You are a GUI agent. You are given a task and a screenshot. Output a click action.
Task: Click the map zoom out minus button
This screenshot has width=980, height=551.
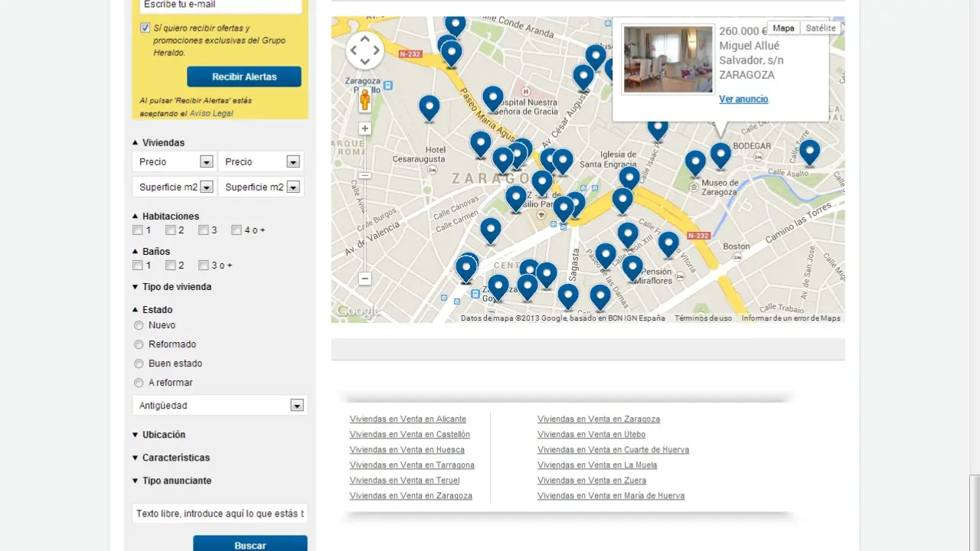(x=365, y=279)
